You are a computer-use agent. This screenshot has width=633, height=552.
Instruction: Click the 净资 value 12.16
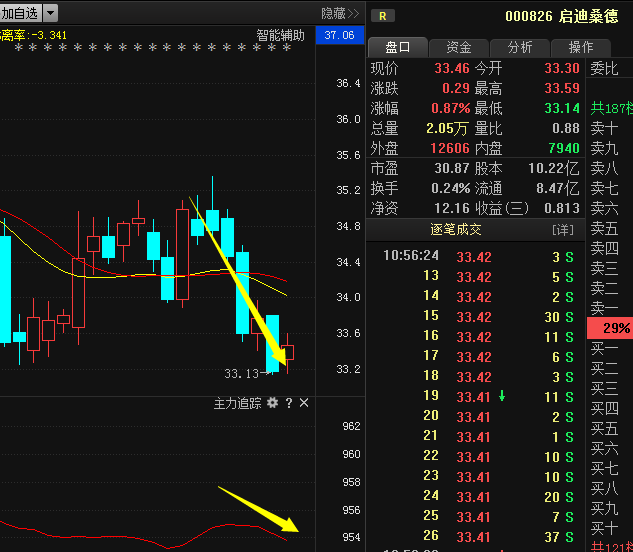coord(452,208)
